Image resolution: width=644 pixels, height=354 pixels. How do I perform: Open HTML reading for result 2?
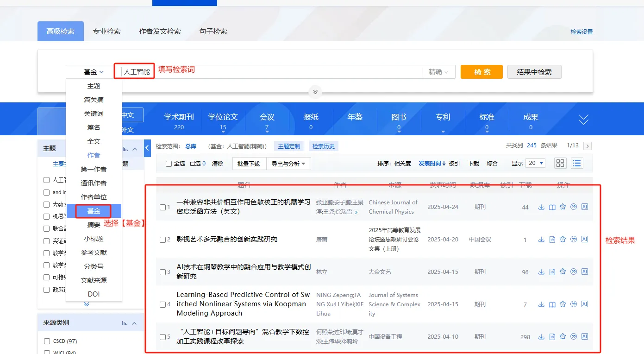coord(552,240)
